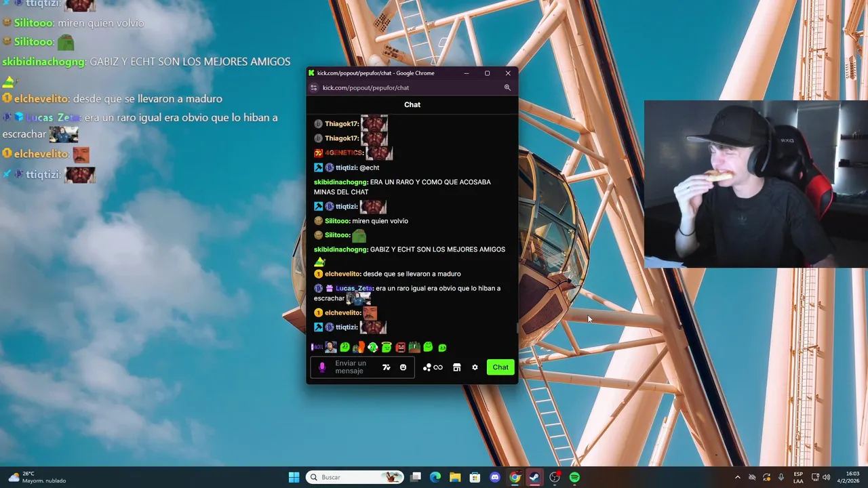Insert the green blob quick emote after the man face

[344, 348]
